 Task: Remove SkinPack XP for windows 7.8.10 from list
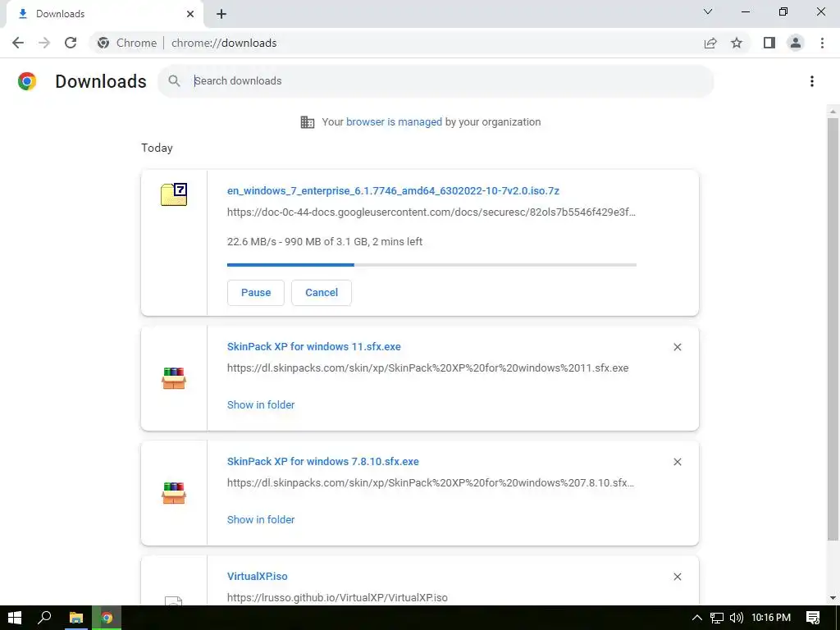(677, 462)
